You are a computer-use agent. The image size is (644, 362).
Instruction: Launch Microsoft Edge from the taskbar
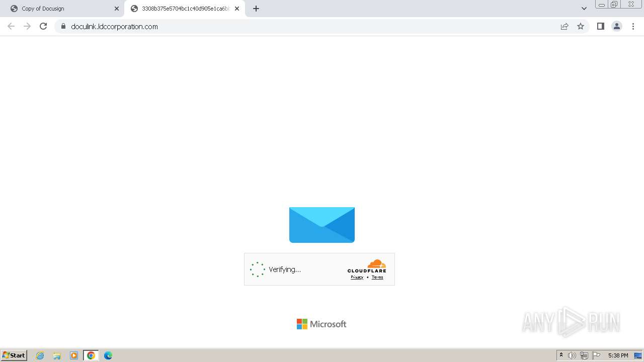[x=108, y=355]
